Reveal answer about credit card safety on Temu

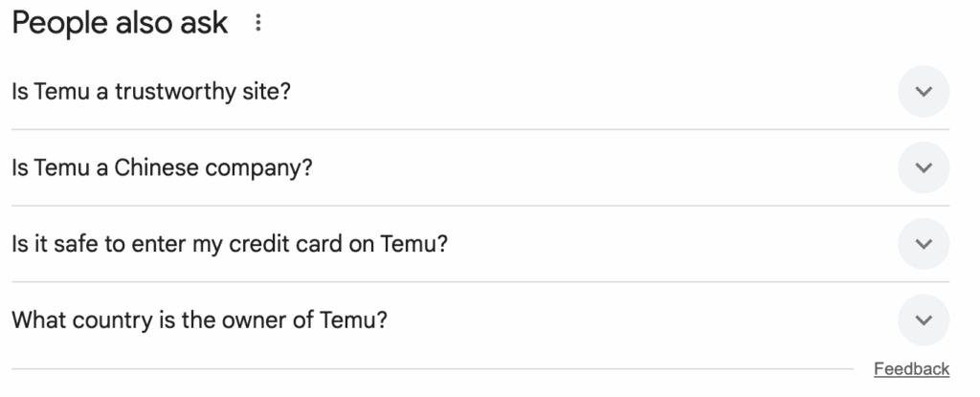480,244
